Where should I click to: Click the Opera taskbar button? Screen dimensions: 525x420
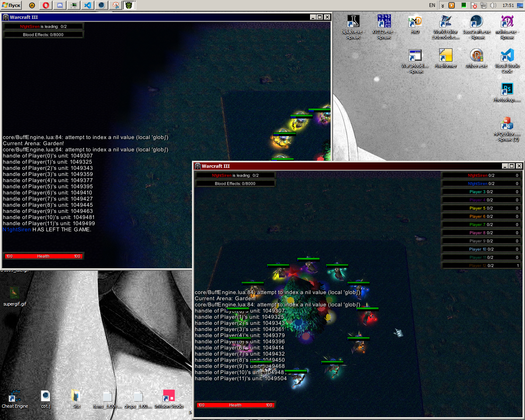click(46, 5)
